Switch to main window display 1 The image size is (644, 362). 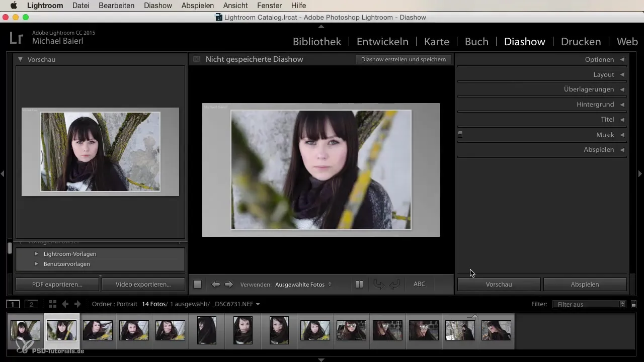tap(13, 304)
